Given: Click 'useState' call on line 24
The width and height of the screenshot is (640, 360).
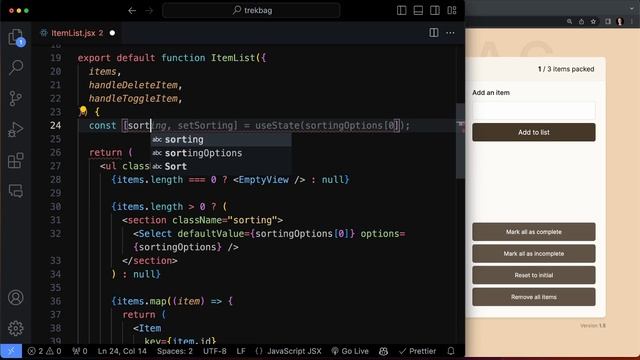Looking at the screenshot, I should click(278, 125).
